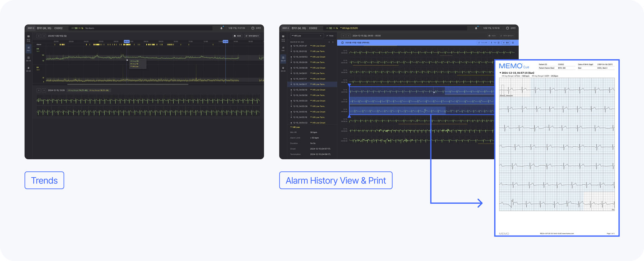
Task: Go to previous day in Trends date navigator
Action: (x=38, y=36)
